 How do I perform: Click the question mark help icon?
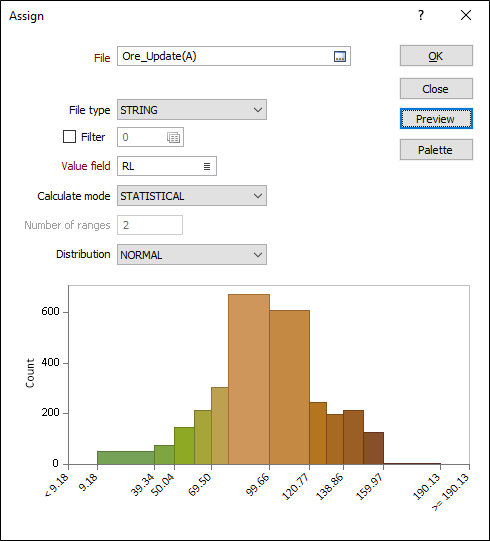421,15
